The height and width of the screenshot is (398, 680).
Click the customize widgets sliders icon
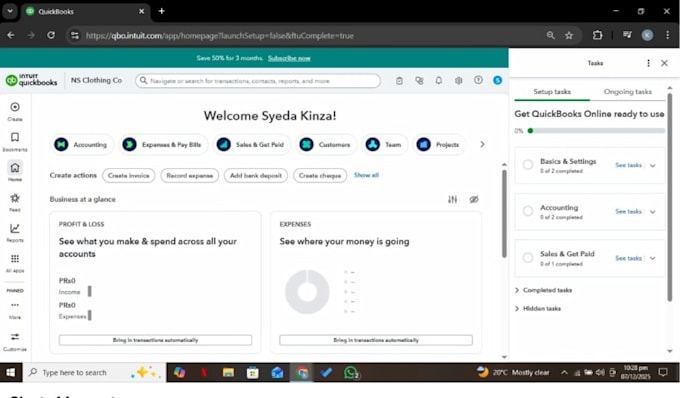tap(452, 199)
